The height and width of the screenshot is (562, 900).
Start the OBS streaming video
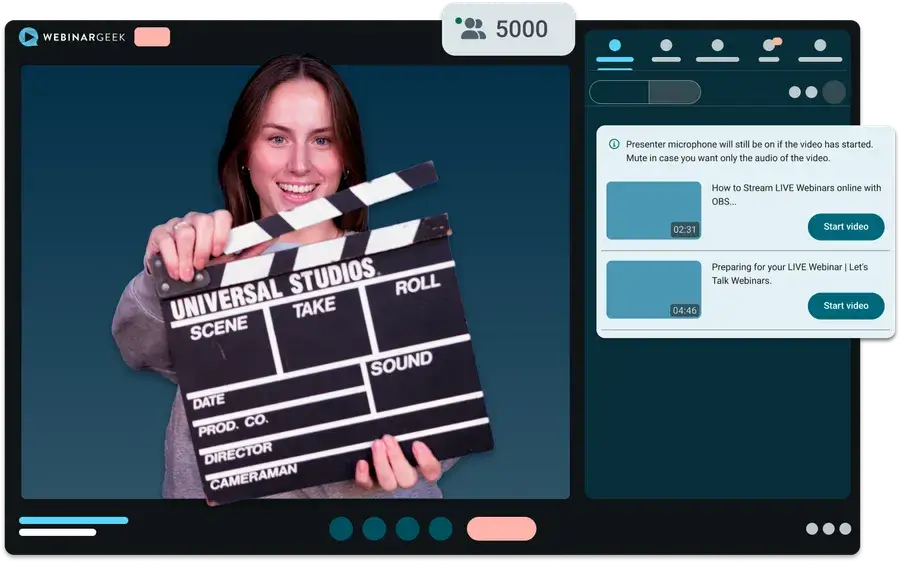(x=845, y=227)
